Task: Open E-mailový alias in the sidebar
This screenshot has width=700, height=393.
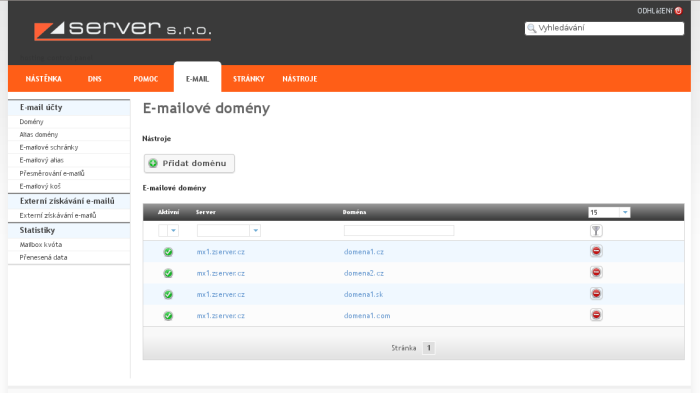Action: (41, 160)
